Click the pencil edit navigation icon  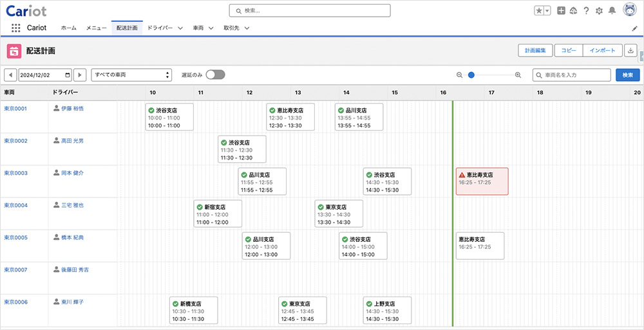click(x=634, y=28)
